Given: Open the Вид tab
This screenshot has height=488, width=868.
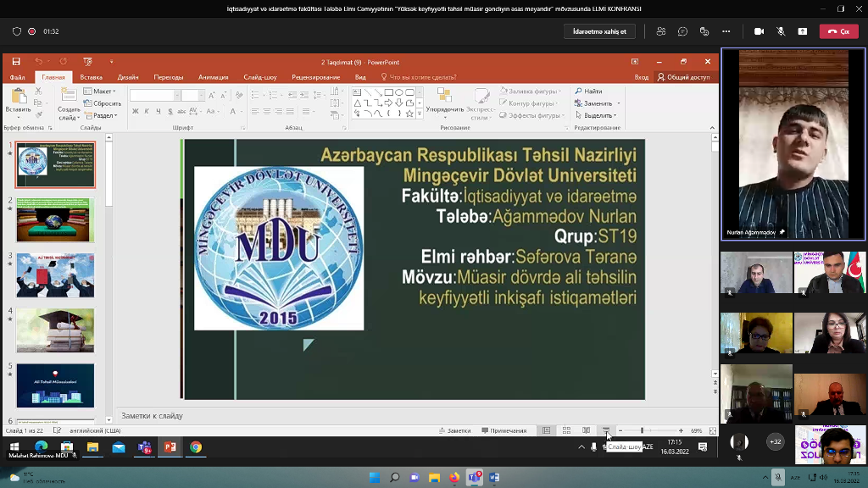Looking at the screenshot, I should pyautogui.click(x=360, y=77).
